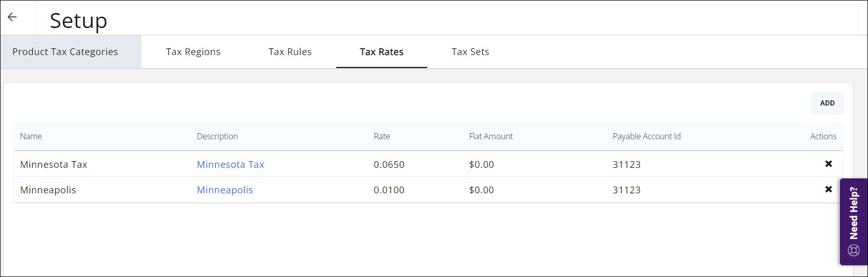
Task: Open the Minneapolis description link
Action: click(225, 190)
